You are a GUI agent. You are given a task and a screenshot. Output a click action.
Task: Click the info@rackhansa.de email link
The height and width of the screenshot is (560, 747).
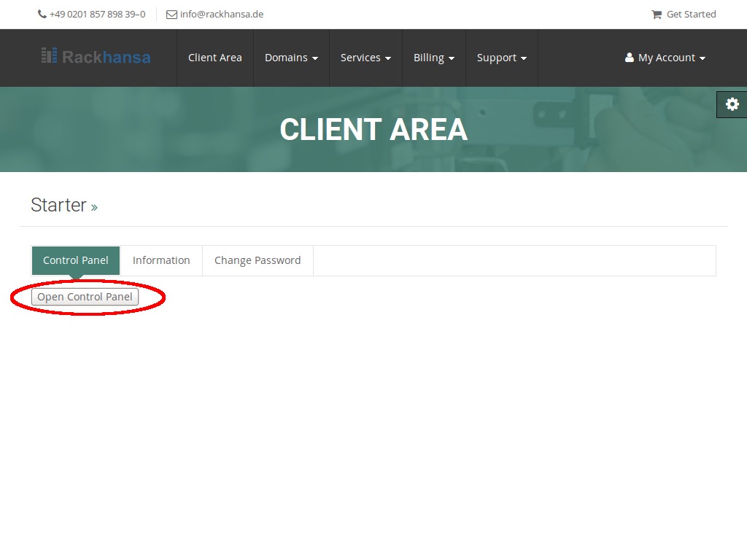pos(222,15)
